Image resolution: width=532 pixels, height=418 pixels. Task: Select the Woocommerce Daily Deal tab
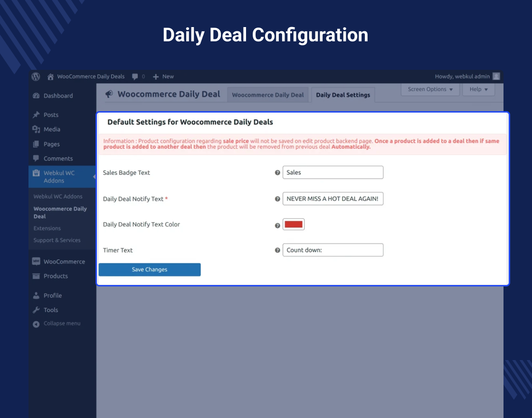pos(268,95)
